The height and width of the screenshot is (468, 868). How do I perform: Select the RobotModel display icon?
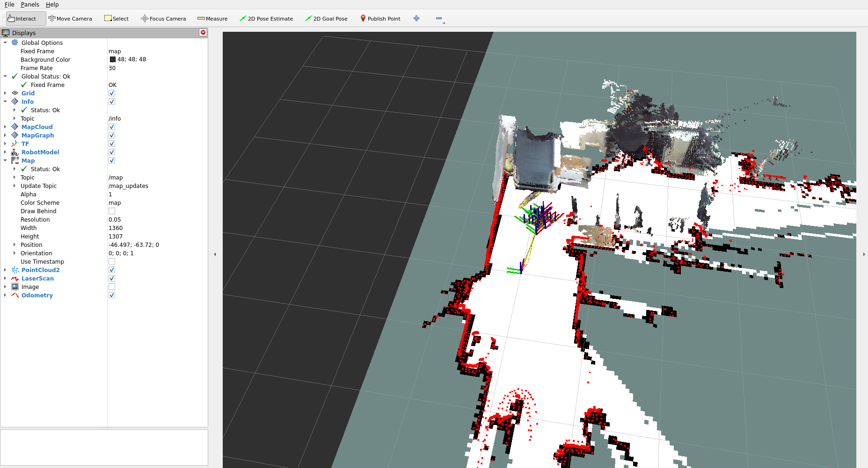click(x=15, y=152)
